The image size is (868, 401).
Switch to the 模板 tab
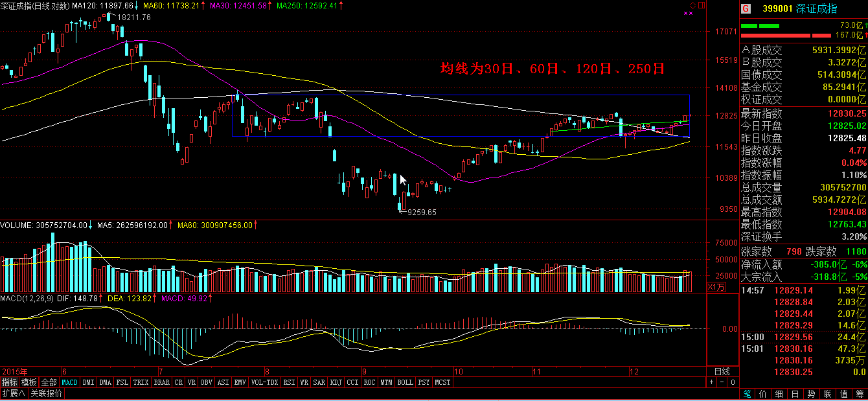click(29, 383)
